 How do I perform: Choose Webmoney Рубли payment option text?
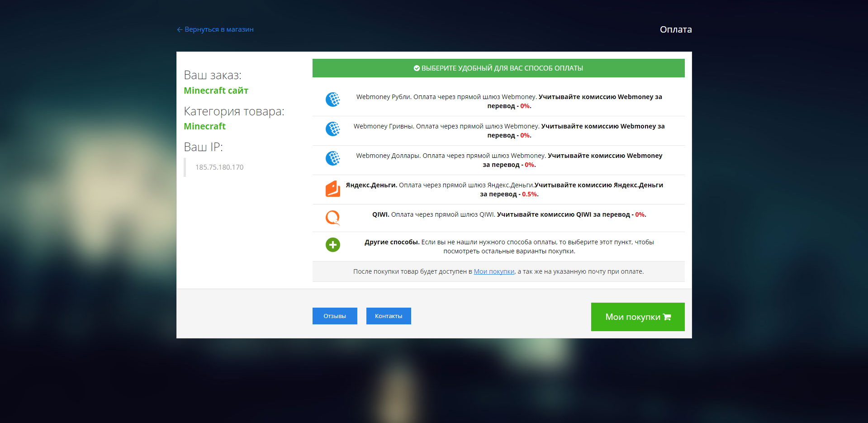tap(509, 101)
